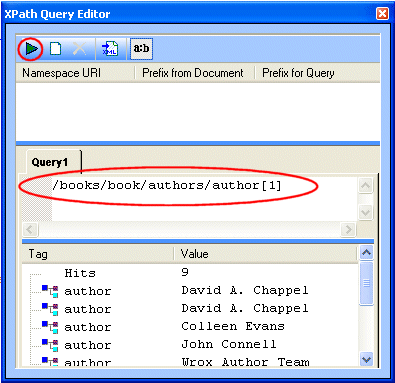Click query editor scroll up arrow

(x=365, y=185)
